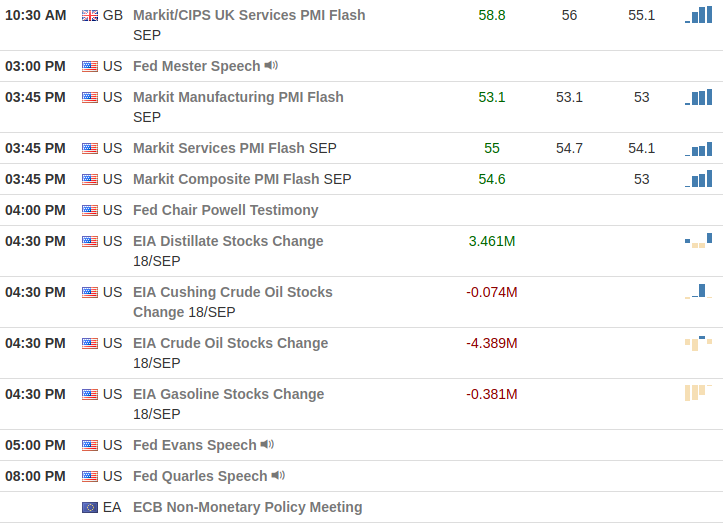723x523 pixels.
Task: Open the EIA Crude Oil Stocks chart icon
Action: (x=698, y=343)
